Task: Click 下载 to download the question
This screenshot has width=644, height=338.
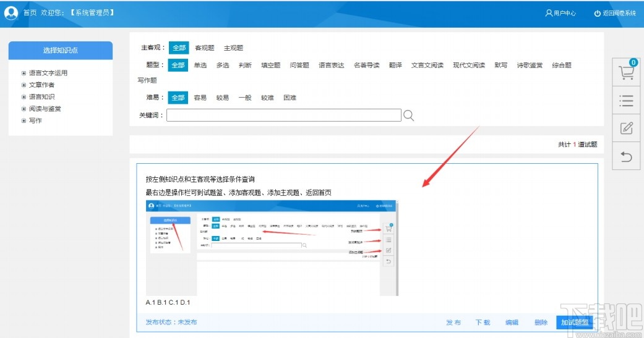Action: [x=483, y=323]
